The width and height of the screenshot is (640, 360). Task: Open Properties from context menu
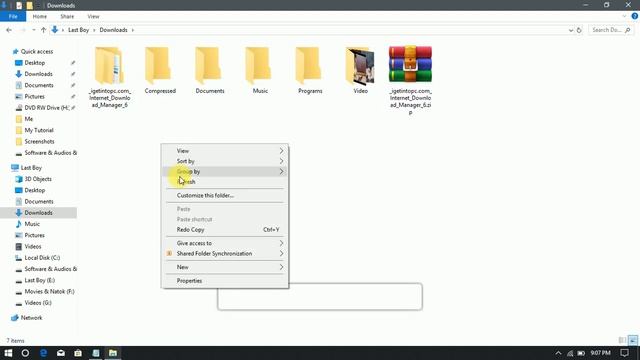pyautogui.click(x=225, y=281)
